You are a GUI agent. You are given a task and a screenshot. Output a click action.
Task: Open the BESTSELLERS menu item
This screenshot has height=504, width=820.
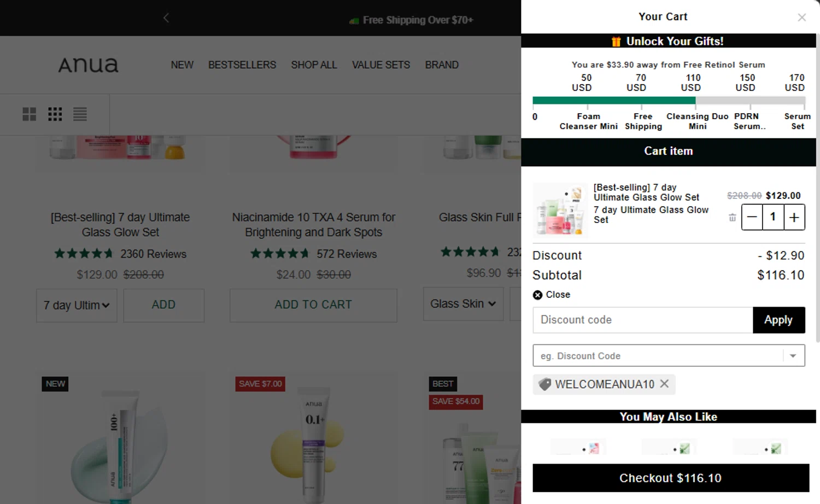(x=242, y=65)
